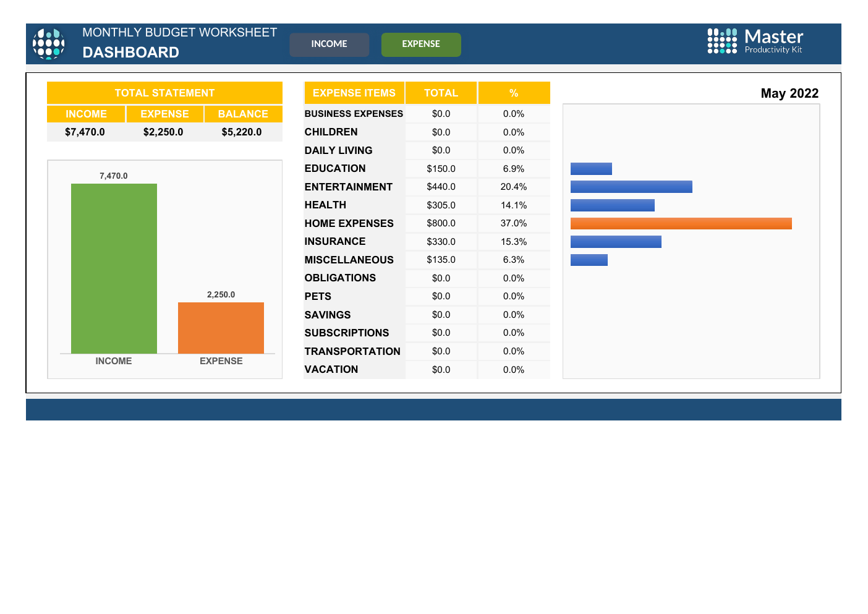The image size is (868, 614).
Task: Click the $5,220.0 balance value
Action: (x=242, y=132)
